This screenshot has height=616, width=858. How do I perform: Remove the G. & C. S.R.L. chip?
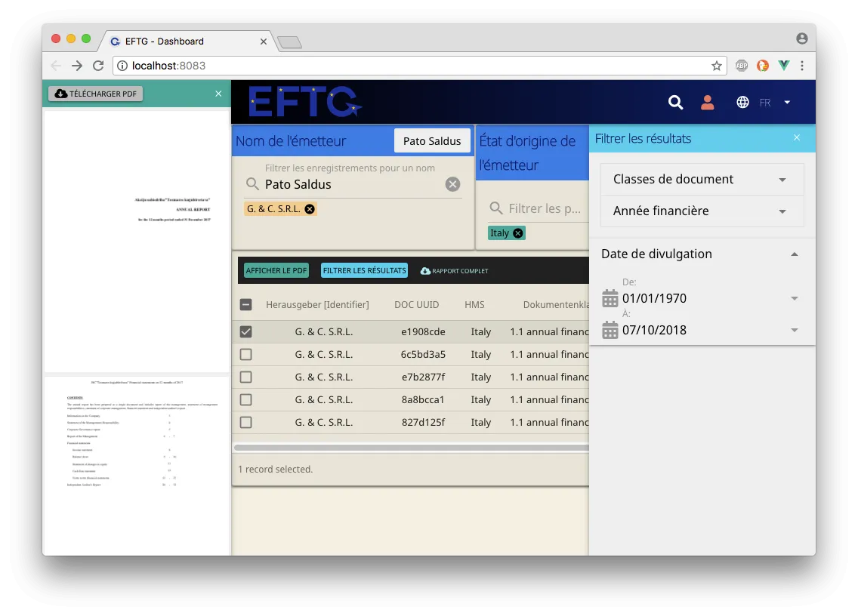(x=310, y=209)
